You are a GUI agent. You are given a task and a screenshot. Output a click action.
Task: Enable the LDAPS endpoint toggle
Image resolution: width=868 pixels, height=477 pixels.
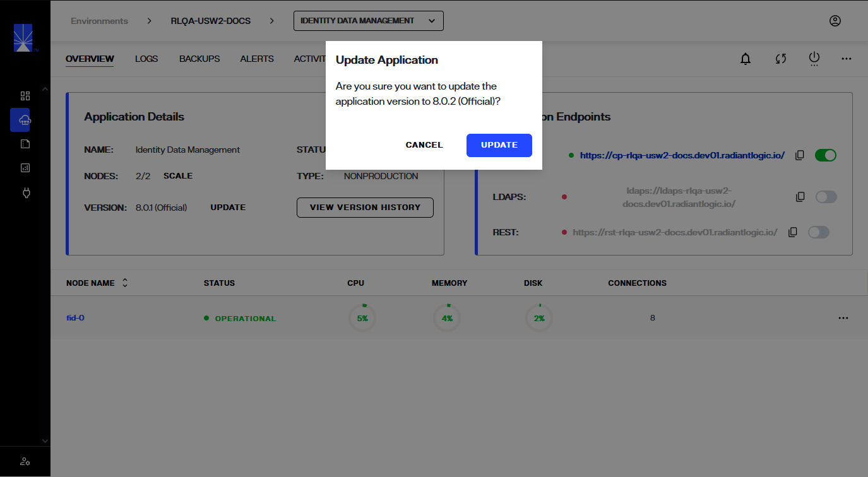click(826, 197)
